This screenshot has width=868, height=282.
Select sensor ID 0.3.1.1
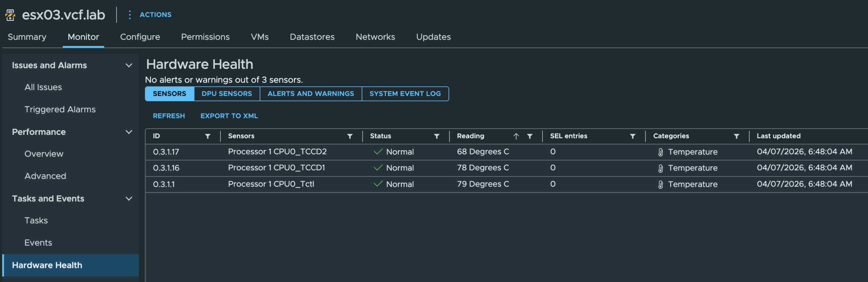coord(164,185)
